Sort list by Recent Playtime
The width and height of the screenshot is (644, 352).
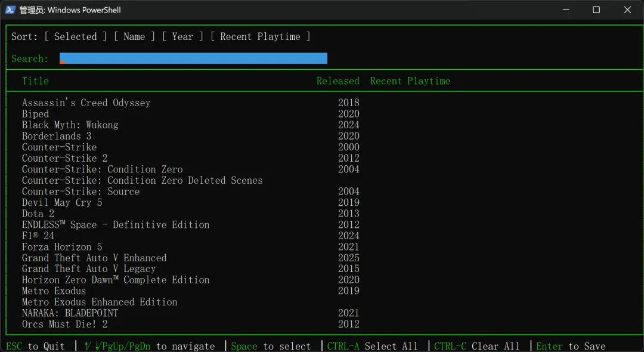tap(260, 36)
